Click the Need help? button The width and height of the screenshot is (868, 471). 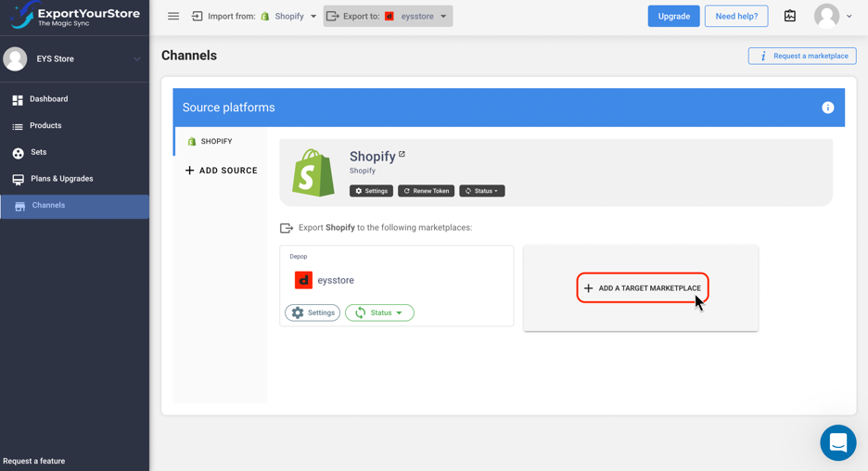[x=736, y=16]
